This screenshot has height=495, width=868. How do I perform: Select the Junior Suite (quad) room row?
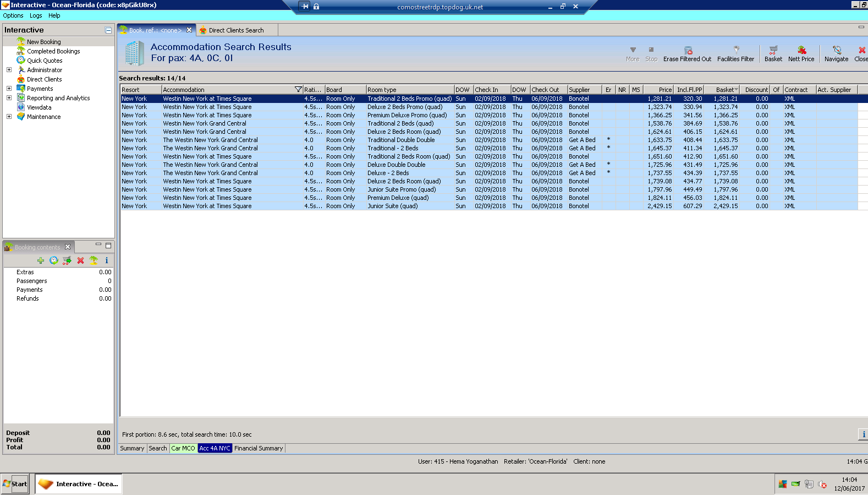coord(489,206)
